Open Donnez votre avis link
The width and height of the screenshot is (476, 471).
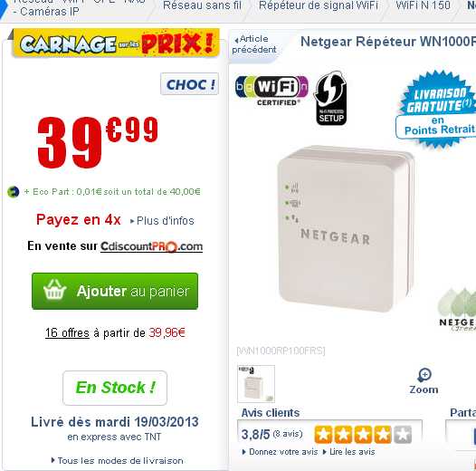pos(280,452)
